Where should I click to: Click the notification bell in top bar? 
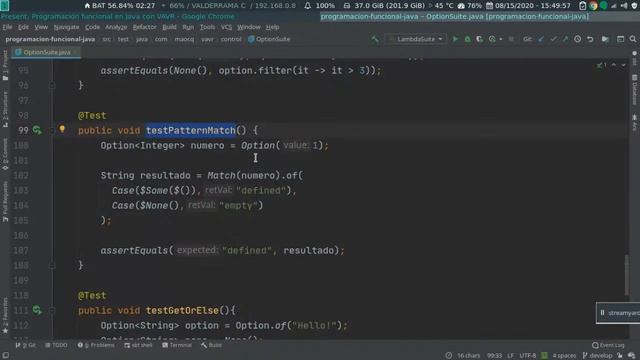pyautogui.click(x=308, y=6)
